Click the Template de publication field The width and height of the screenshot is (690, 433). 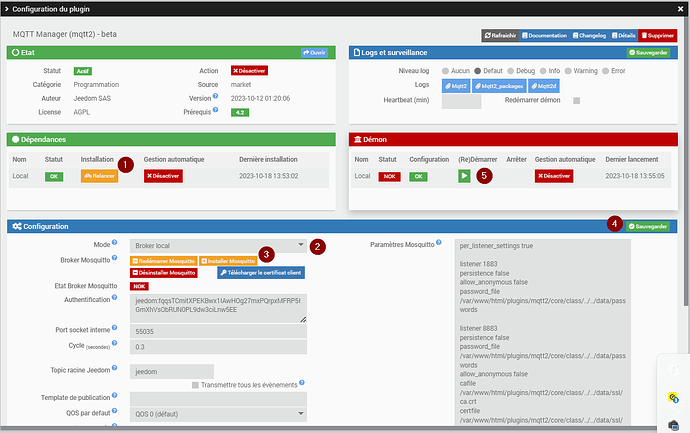pyautogui.click(x=218, y=399)
